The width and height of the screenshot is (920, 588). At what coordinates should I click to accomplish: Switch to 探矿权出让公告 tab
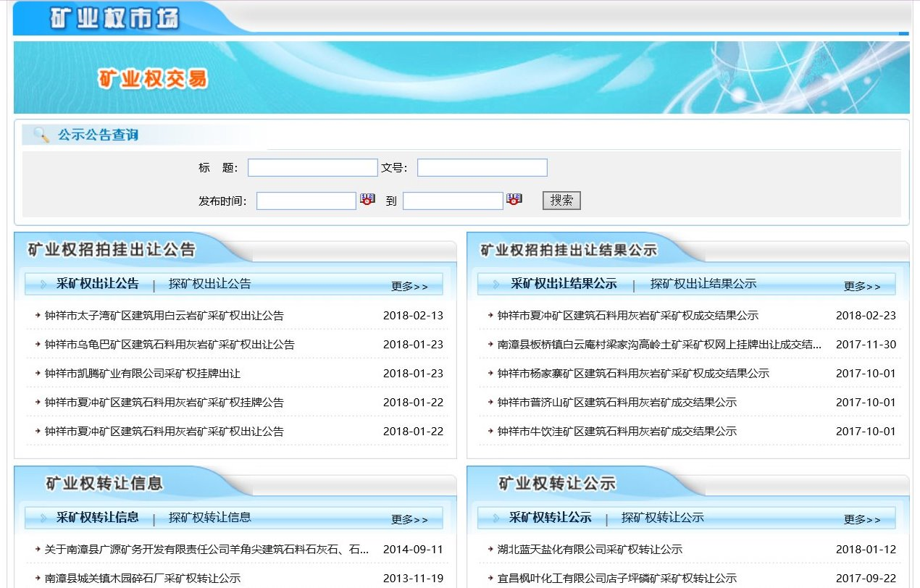[x=209, y=284]
